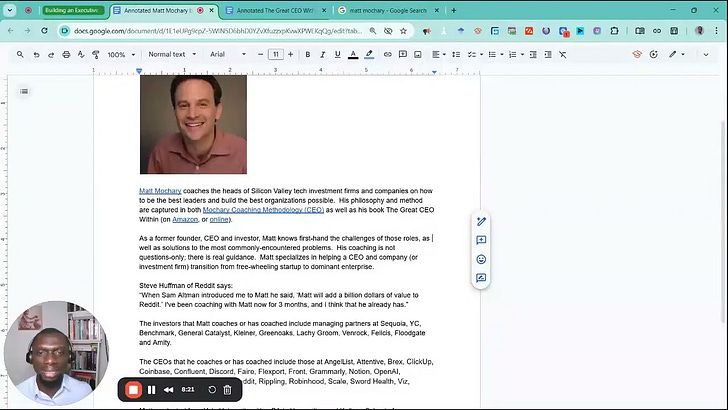
Task: Add an emoji reaction from the side panel
Action: coord(481,259)
